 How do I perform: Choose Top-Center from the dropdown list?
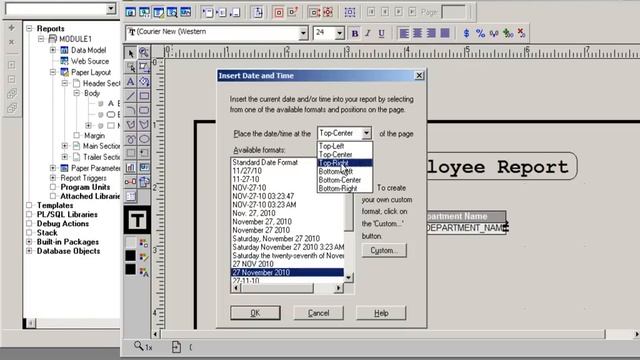point(345,154)
